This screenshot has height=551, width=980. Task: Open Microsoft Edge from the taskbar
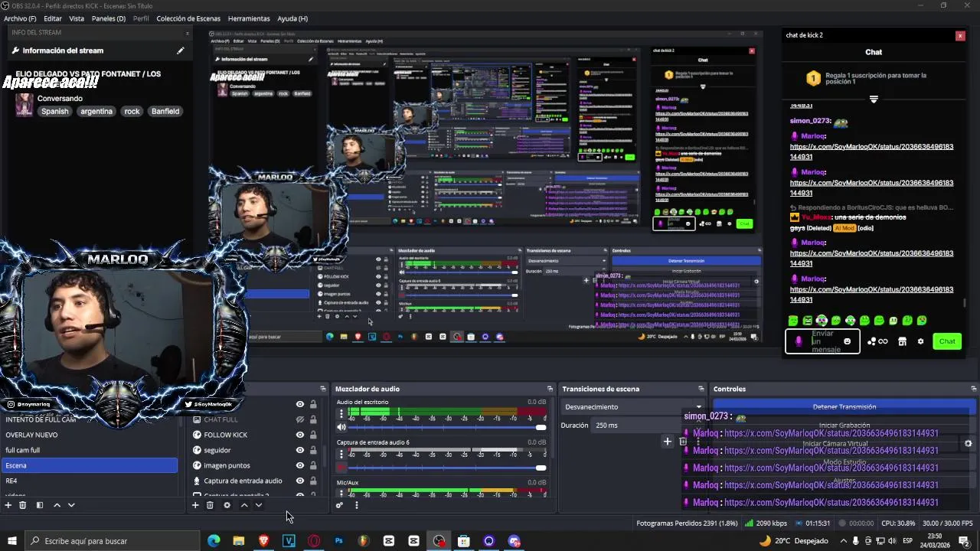point(214,541)
